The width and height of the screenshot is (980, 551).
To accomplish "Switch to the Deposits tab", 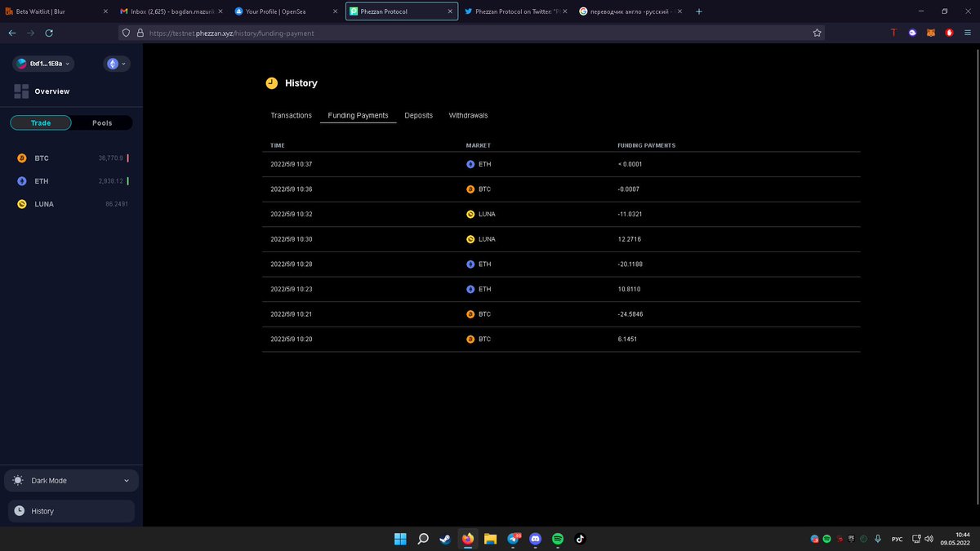I will coord(419,116).
